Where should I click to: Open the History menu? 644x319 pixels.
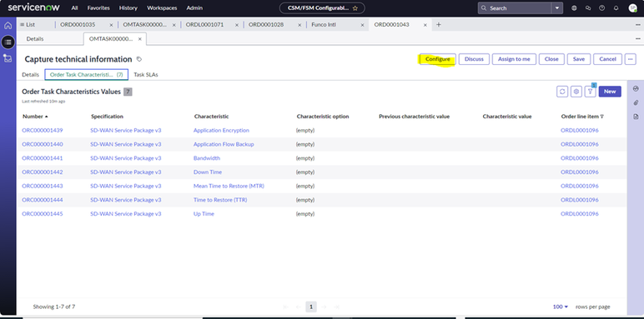click(x=128, y=8)
